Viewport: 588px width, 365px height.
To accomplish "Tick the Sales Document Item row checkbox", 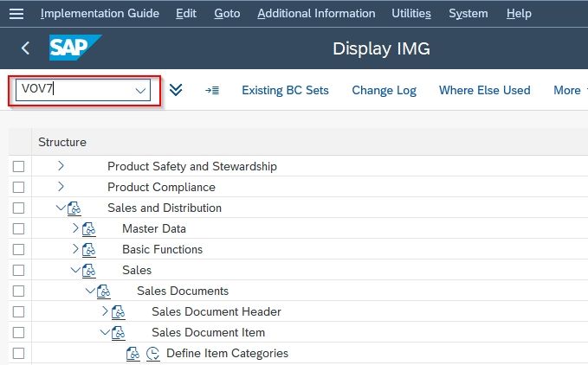I will (18, 332).
